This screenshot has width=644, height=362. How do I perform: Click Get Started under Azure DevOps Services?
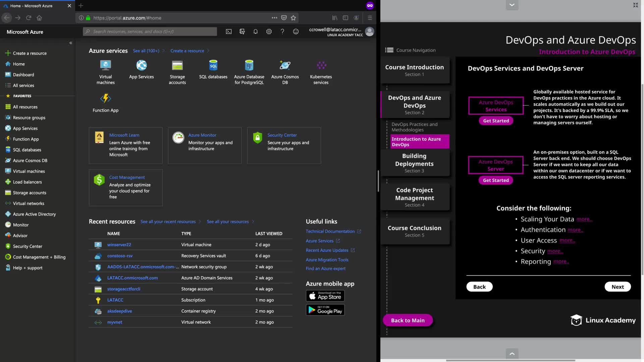click(x=496, y=121)
